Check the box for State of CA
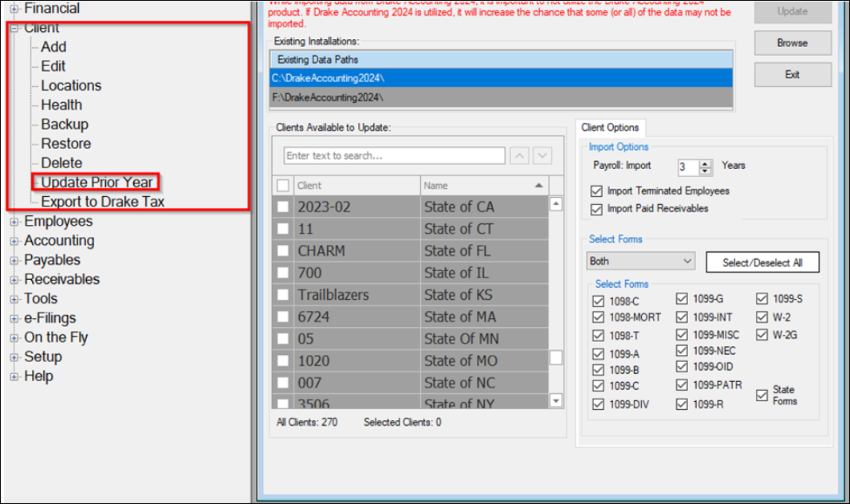The width and height of the screenshot is (850, 504). [x=283, y=207]
